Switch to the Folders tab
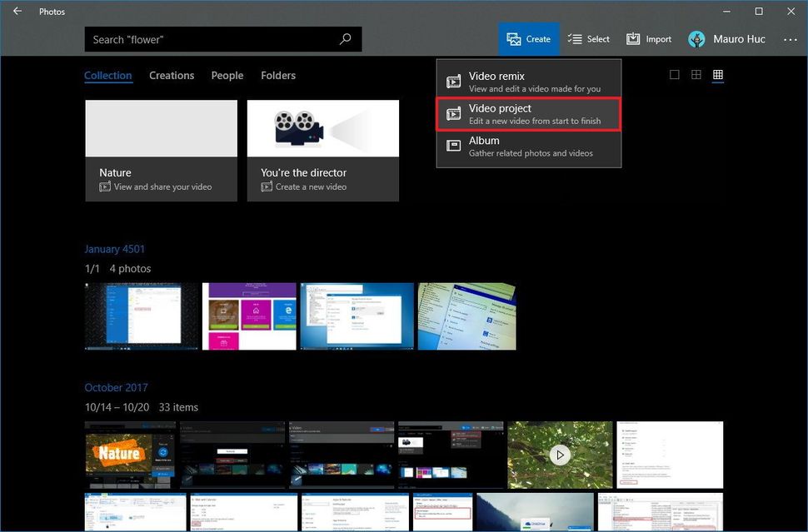 pyautogui.click(x=278, y=75)
